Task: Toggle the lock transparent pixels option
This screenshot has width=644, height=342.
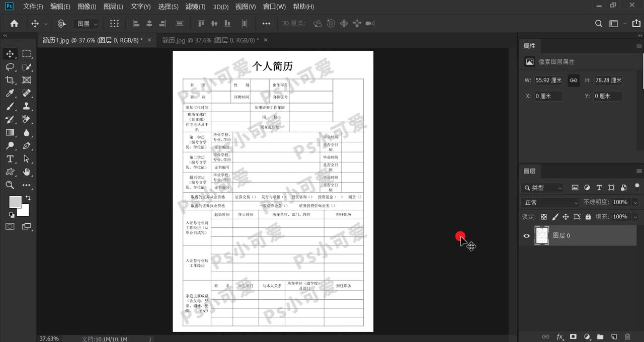Action: pyautogui.click(x=544, y=216)
